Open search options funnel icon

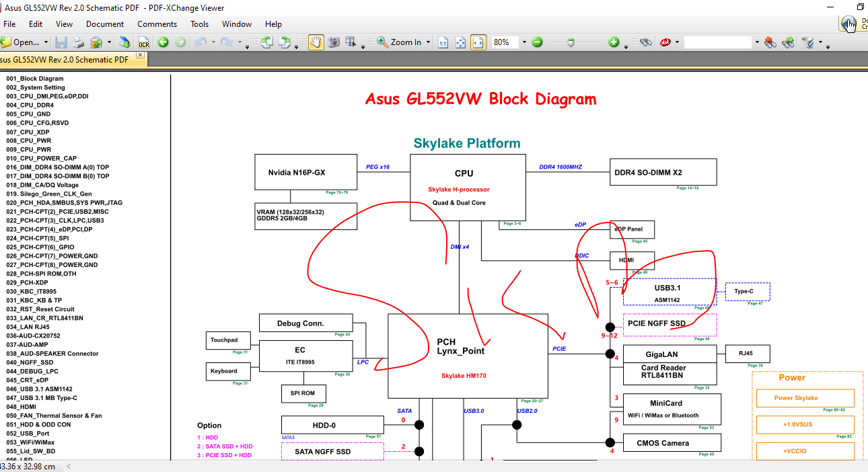(x=808, y=42)
